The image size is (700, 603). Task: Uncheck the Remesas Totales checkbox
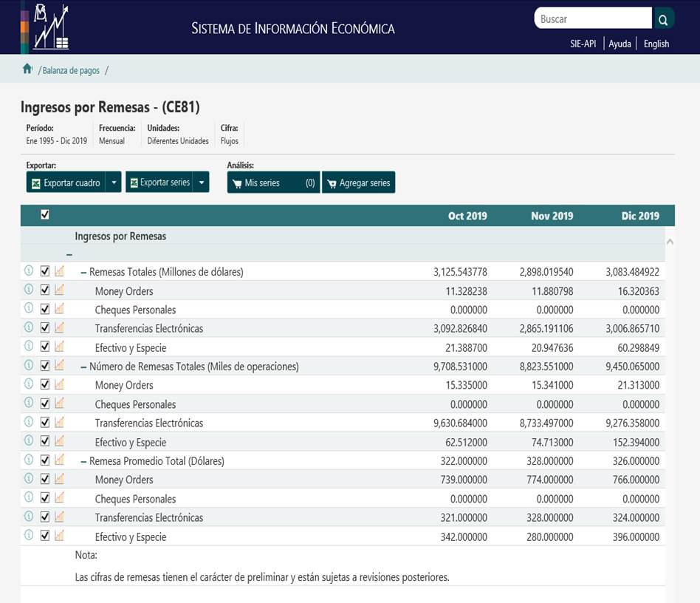(45, 270)
